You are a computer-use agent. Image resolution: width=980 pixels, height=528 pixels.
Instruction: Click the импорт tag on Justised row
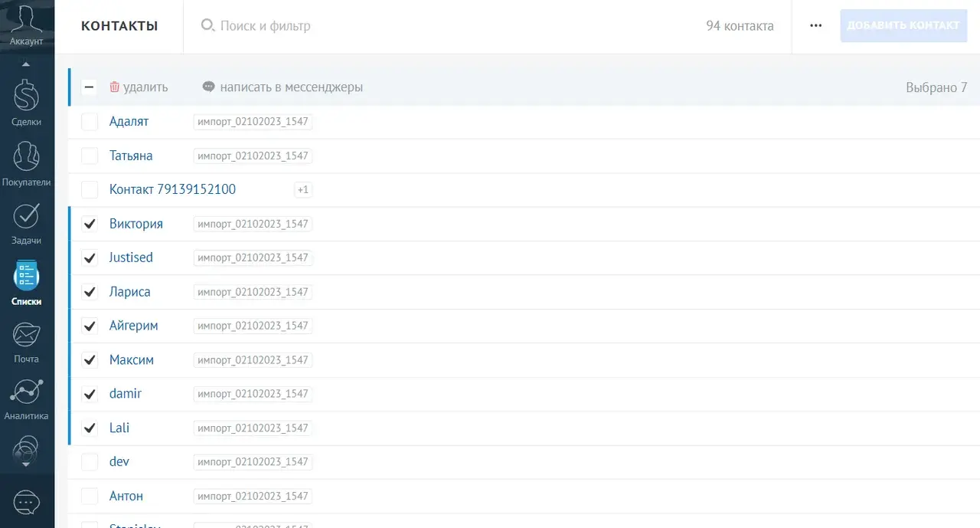[x=253, y=257]
